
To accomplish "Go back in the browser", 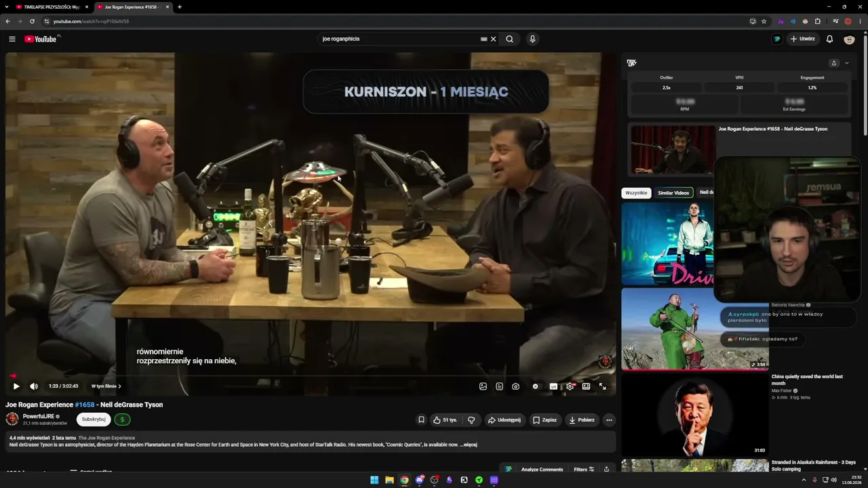I will [x=8, y=21].
